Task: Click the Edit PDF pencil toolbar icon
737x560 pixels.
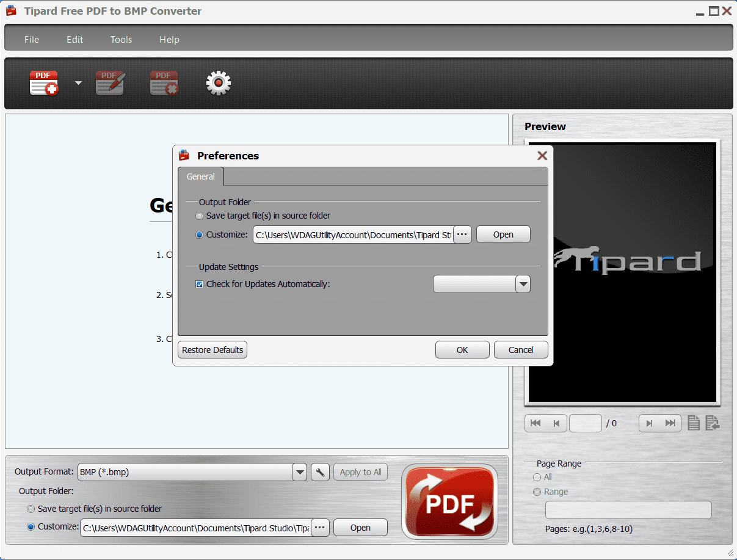Action: pyautogui.click(x=111, y=83)
